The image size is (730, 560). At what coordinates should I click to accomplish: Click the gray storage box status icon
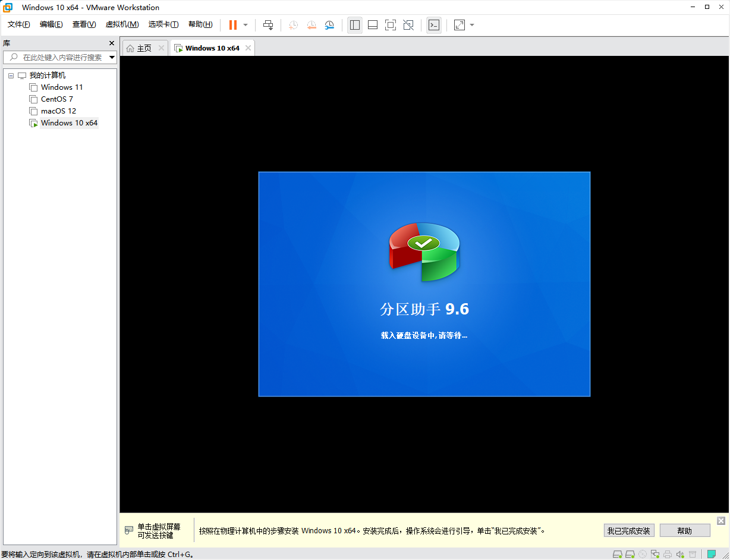coord(693,554)
